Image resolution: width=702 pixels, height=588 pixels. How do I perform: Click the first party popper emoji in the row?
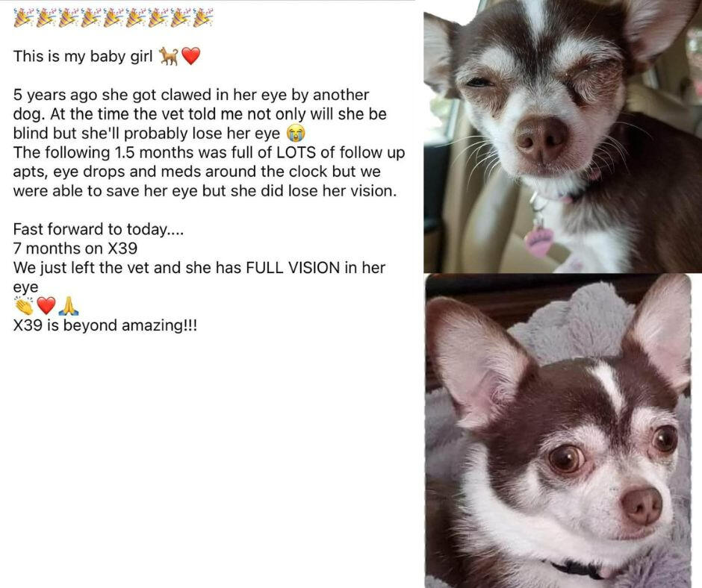[23, 18]
